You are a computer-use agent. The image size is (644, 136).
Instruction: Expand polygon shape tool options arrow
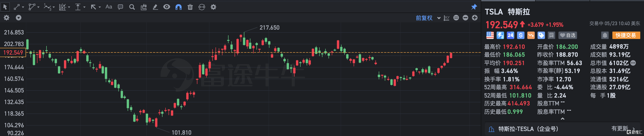[x=38, y=7]
